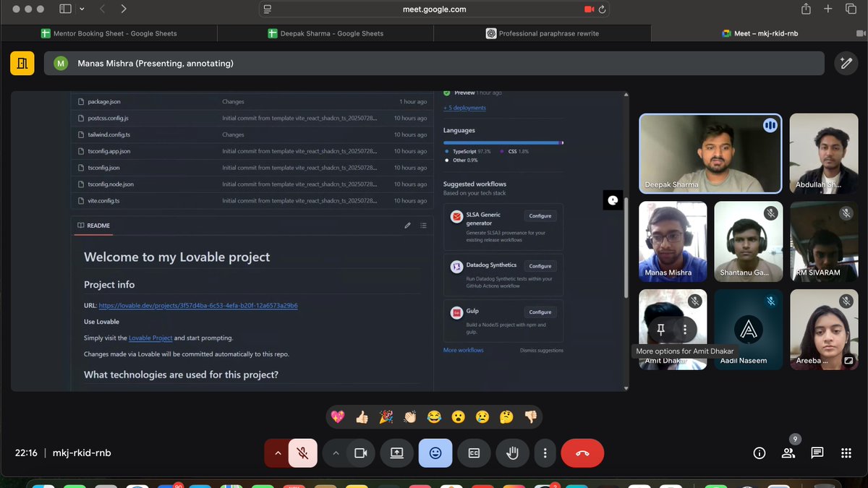Screen dimensions: 868x488
Task: Go forward in Safari
Action: (x=124, y=9)
